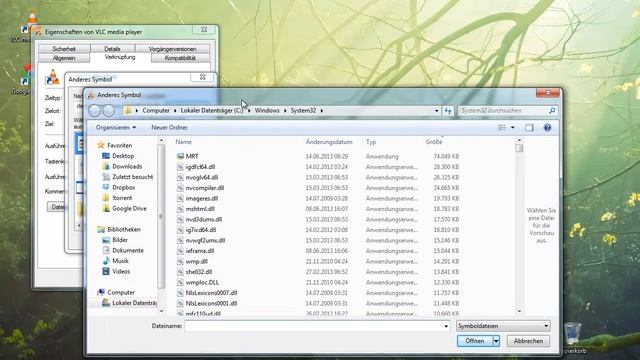Select Google Drive in the navigation pane
This screenshot has height=360, width=640.
click(x=129, y=209)
